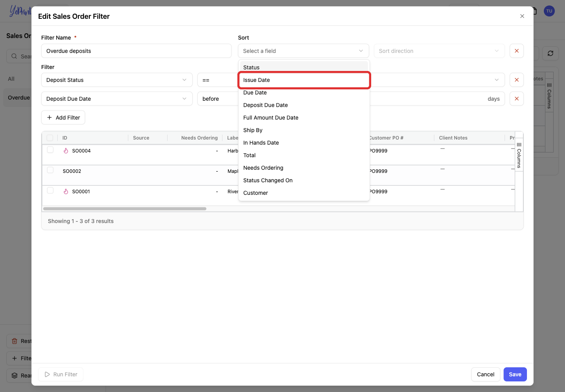Screen dimensions: 565x392
Task: Click the Run Filter button
Action: point(61,374)
